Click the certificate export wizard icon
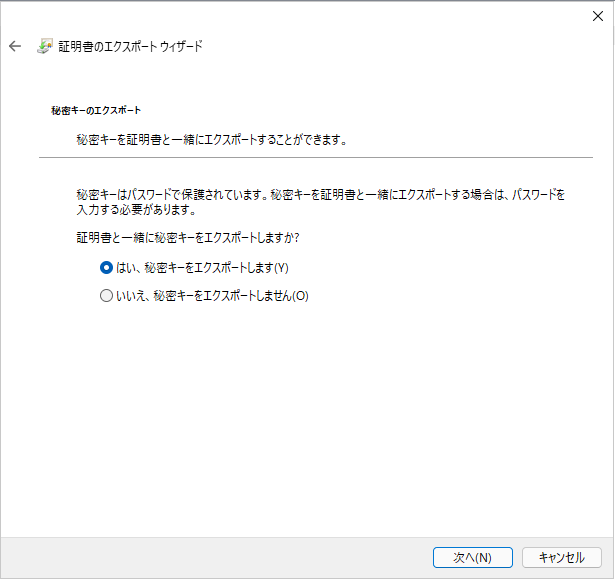615x579 pixels. [45, 46]
